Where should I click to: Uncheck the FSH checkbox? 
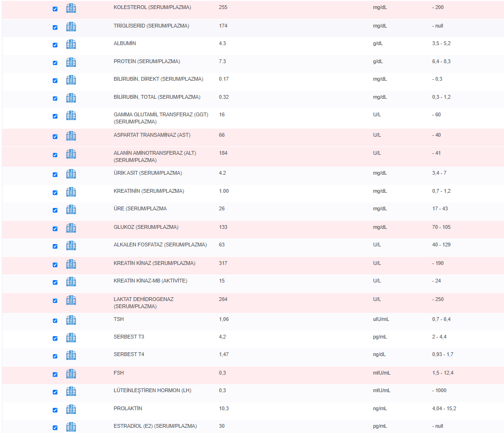tap(55, 375)
